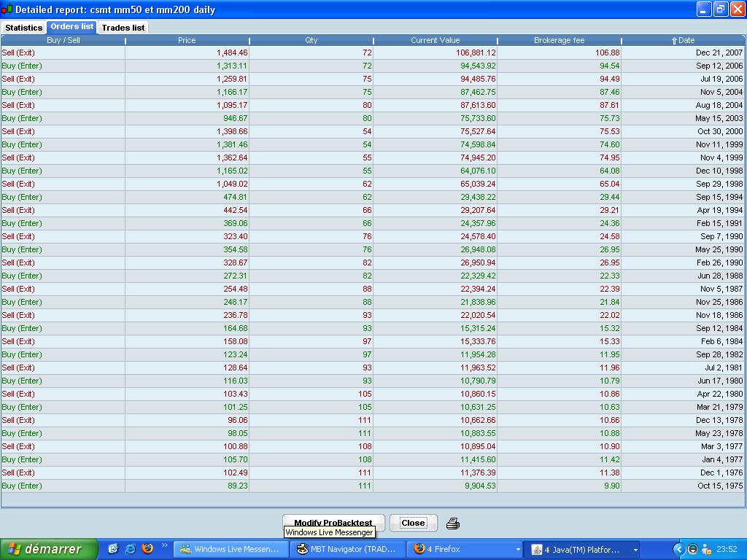The height and width of the screenshot is (560, 747).
Task: Launch Firefox from the Quick Launch bar
Action: [148, 549]
